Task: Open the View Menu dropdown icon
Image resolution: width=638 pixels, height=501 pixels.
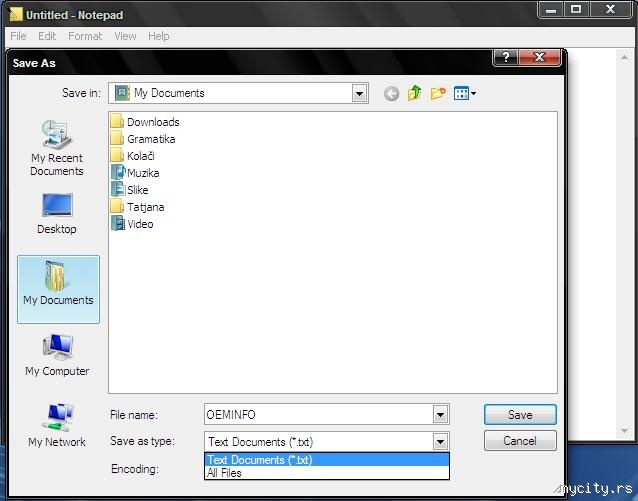Action: click(x=465, y=93)
